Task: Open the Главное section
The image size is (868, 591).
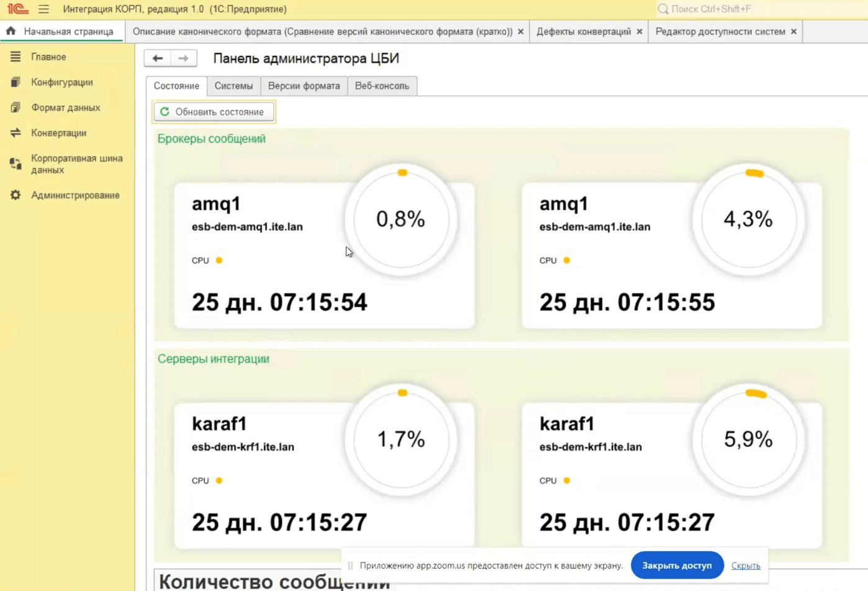Action: pos(48,56)
